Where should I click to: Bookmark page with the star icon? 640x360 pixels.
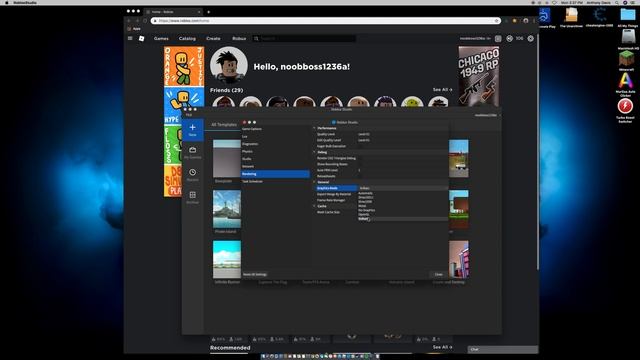[496, 21]
